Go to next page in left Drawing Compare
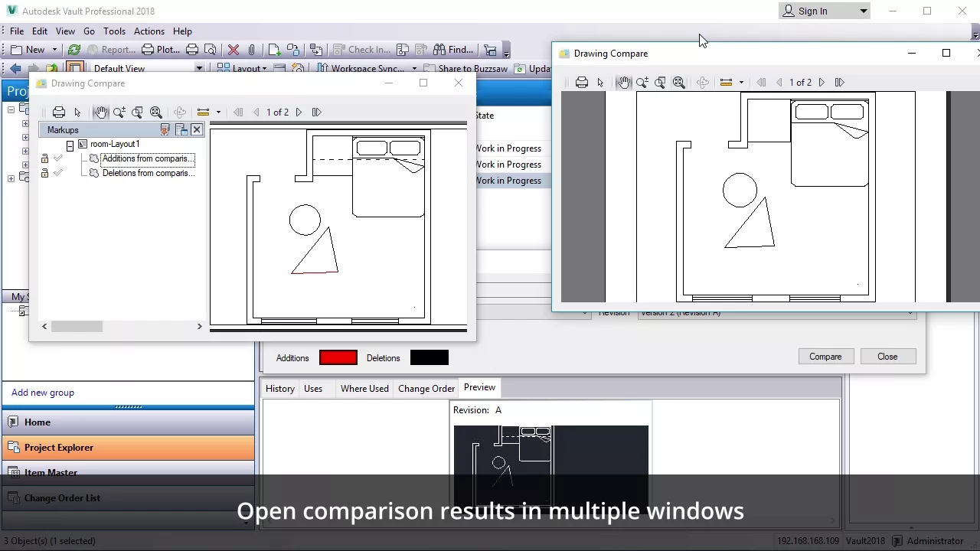980x551 pixels. (x=299, y=112)
